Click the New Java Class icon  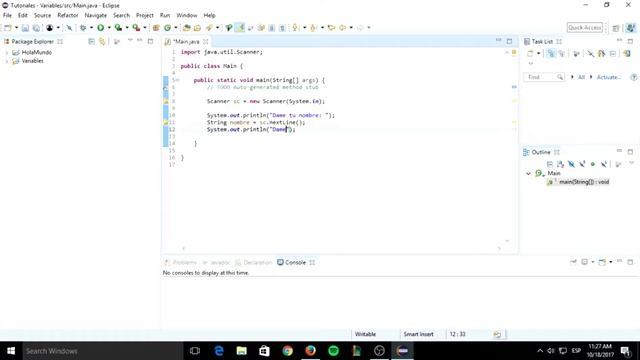(167, 28)
